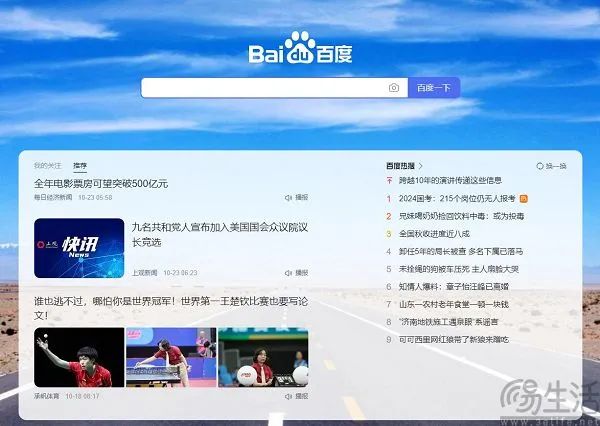Screen dimensions: 600x426
Task: Open pinned topic 跨越10年的演讲传递这些信息
Action: tap(450, 180)
